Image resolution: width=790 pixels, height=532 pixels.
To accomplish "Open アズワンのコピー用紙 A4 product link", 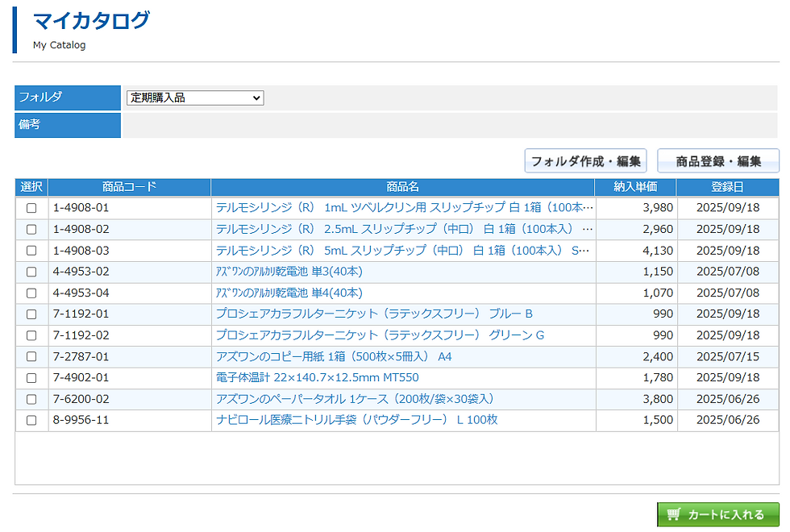I will (334, 356).
